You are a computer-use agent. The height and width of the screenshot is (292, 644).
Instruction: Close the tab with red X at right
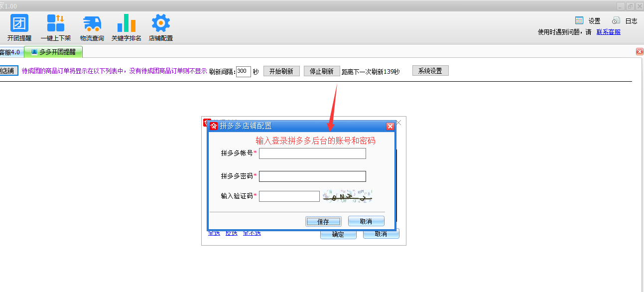pyautogui.click(x=640, y=52)
